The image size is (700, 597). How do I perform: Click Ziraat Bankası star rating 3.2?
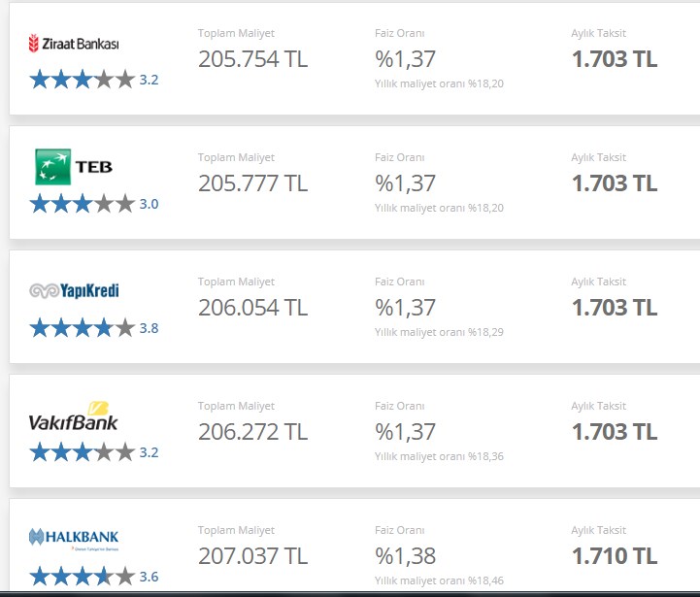point(94,80)
